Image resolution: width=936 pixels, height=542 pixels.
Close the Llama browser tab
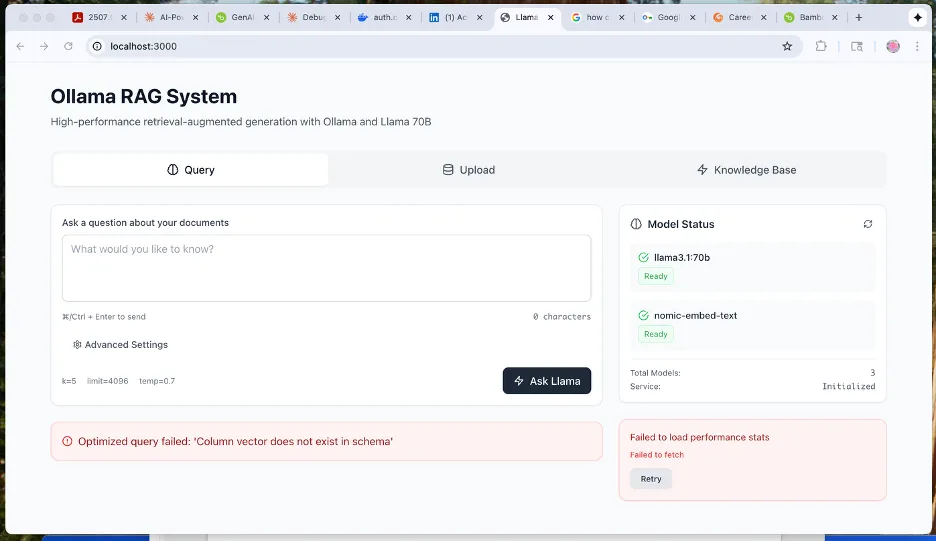[x=550, y=17]
